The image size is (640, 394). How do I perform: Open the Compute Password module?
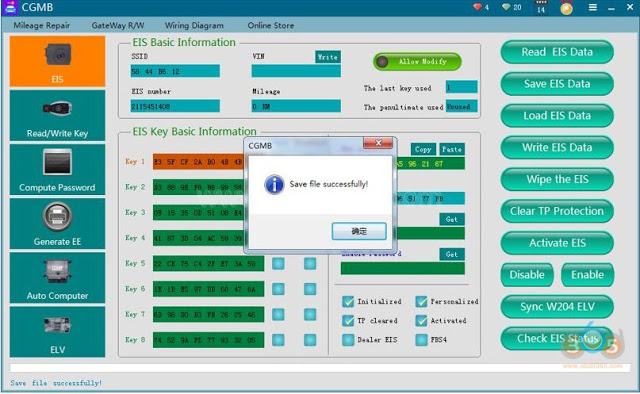[x=57, y=169]
